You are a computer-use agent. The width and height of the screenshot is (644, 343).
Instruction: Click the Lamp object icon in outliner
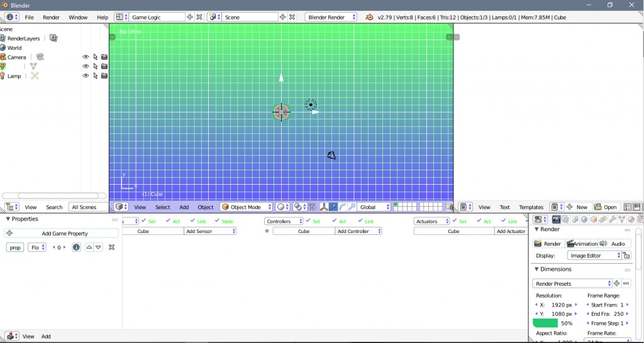tap(3, 76)
